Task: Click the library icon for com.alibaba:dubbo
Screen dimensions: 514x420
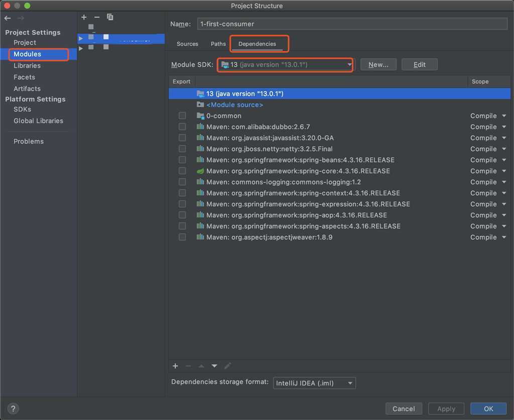Action: 200,126
